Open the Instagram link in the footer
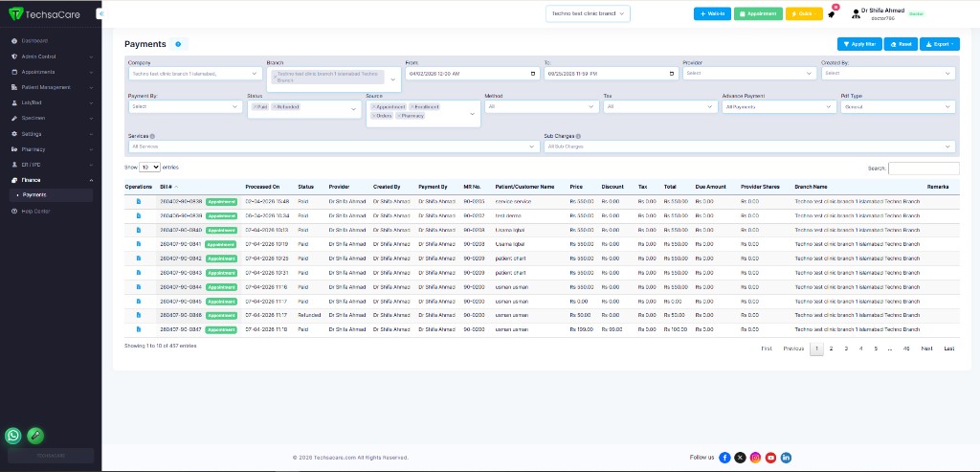 click(x=756, y=458)
